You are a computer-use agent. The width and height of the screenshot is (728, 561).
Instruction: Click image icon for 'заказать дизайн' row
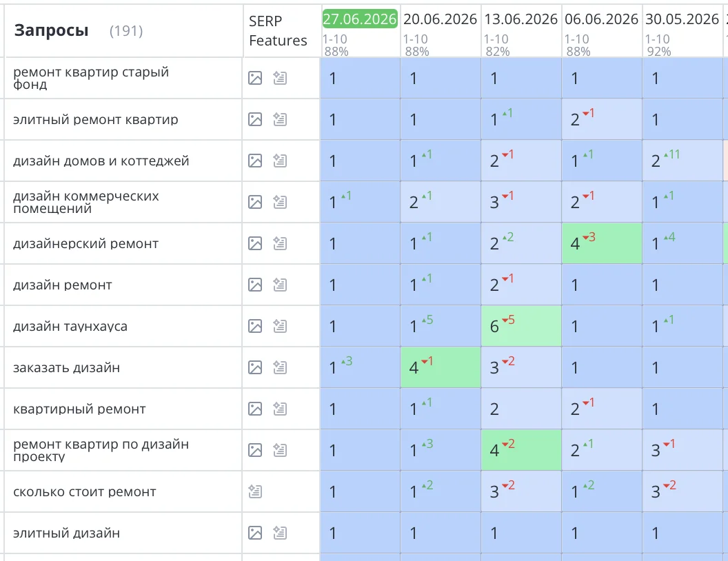point(255,367)
